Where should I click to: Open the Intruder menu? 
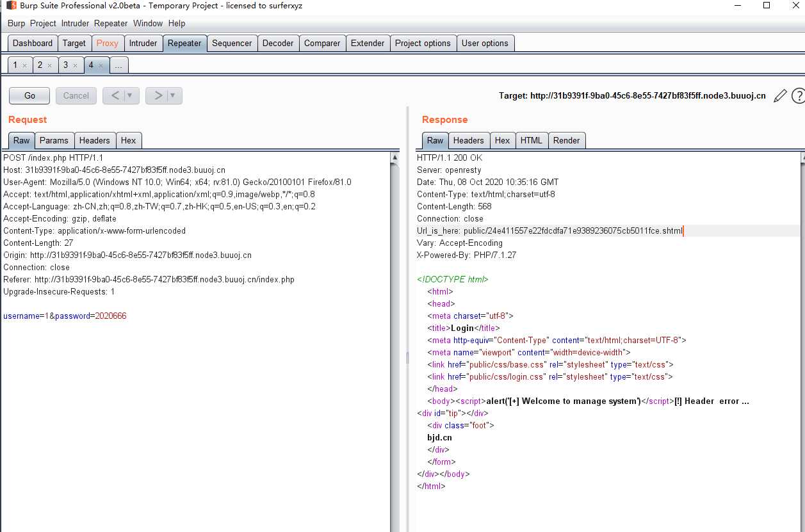76,23
